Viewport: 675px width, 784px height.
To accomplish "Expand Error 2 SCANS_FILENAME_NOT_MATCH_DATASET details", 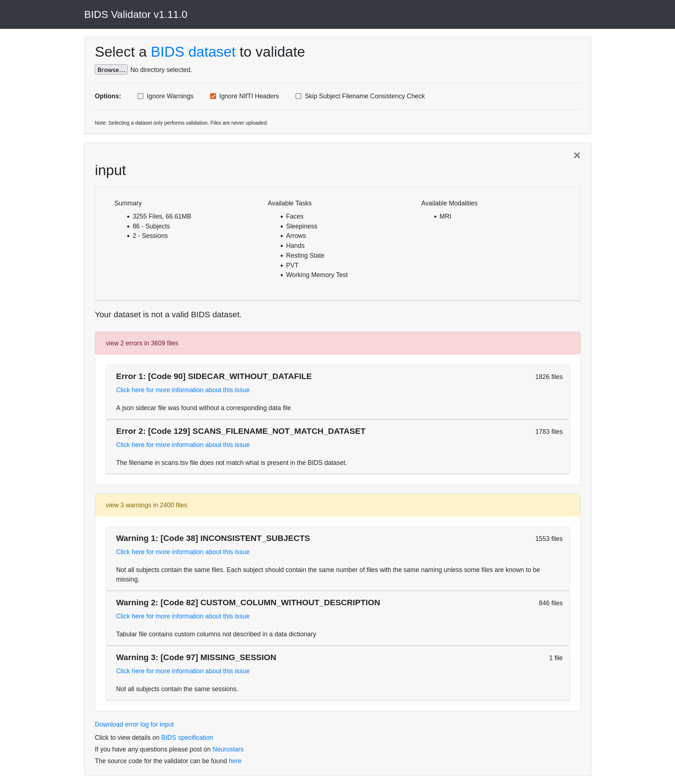I will tap(240, 431).
